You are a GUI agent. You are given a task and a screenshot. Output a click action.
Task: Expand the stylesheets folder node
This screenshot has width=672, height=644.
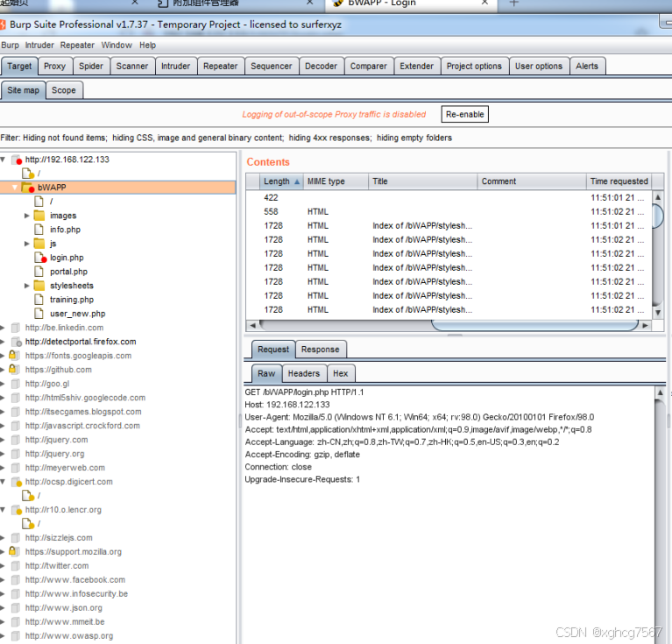tap(26, 286)
